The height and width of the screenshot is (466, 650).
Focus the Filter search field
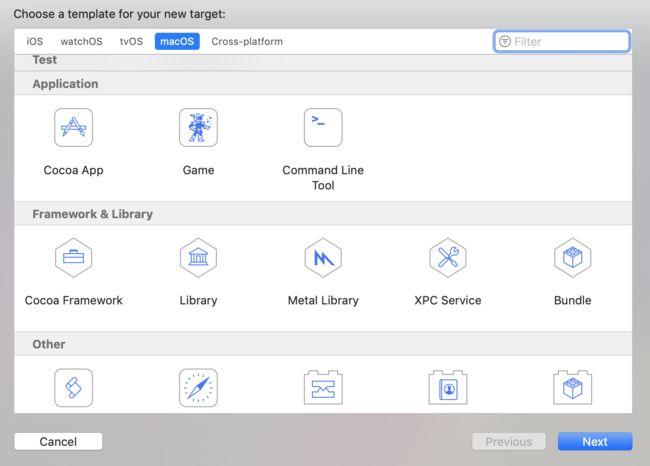pos(562,41)
